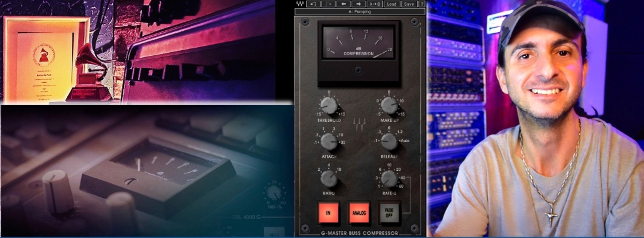Open plugin help with the question mark
644x238 pixels.
[x=421, y=4]
